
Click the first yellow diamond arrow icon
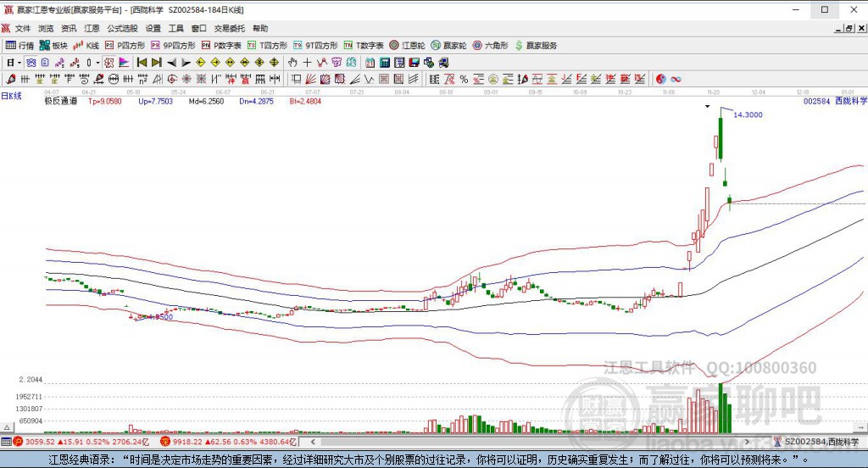201,63
